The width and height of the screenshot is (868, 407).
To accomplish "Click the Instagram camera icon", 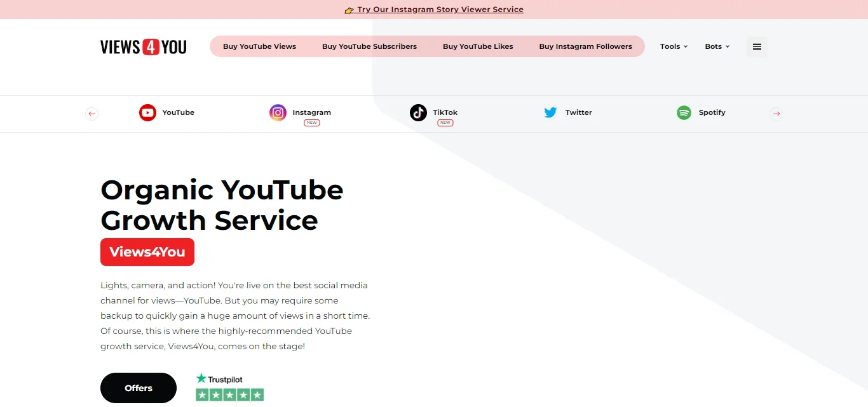I will pyautogui.click(x=278, y=113).
